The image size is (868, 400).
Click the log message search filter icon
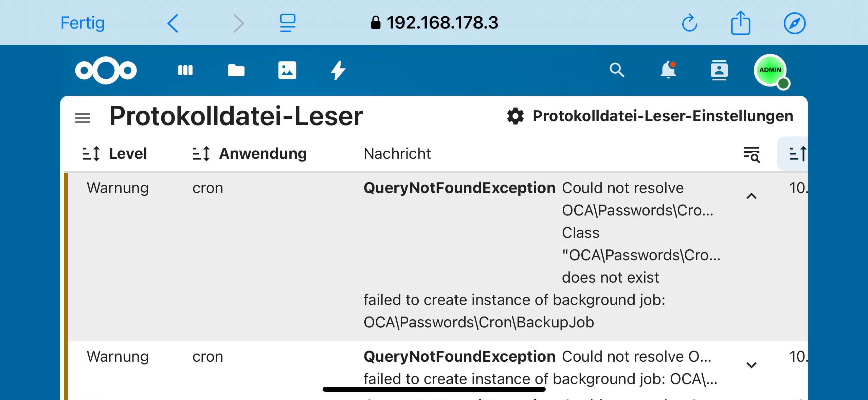pyautogui.click(x=752, y=154)
